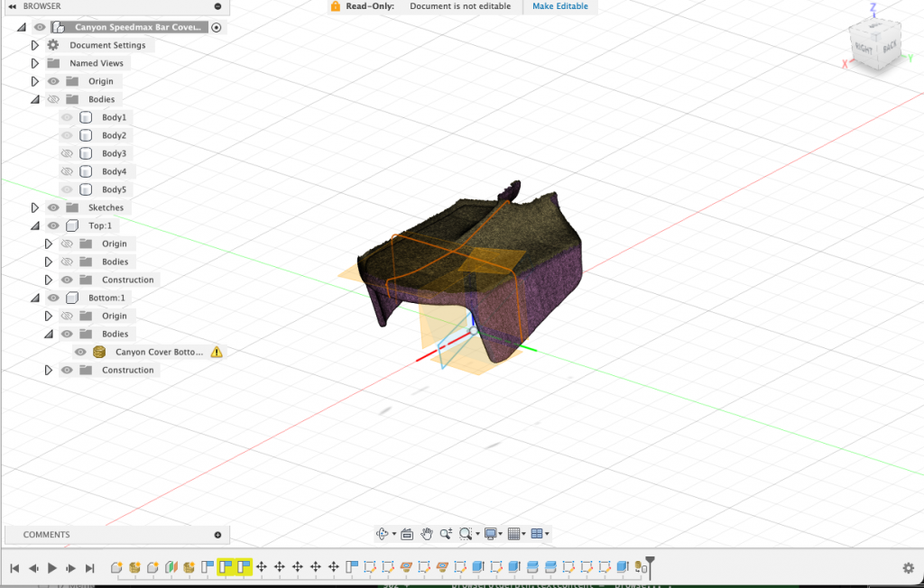The height and width of the screenshot is (588, 924).
Task: Click the Look At camera icon
Action: click(x=407, y=534)
